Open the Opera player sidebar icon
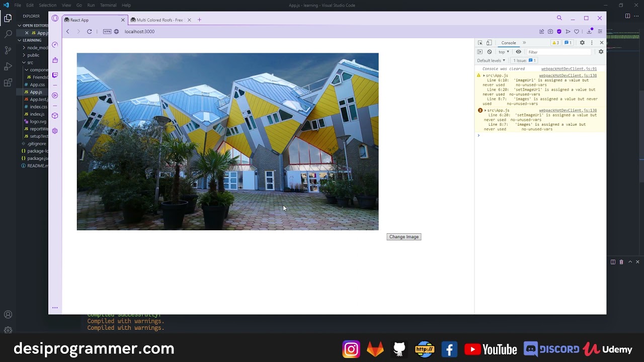644x362 pixels. pos(55,96)
